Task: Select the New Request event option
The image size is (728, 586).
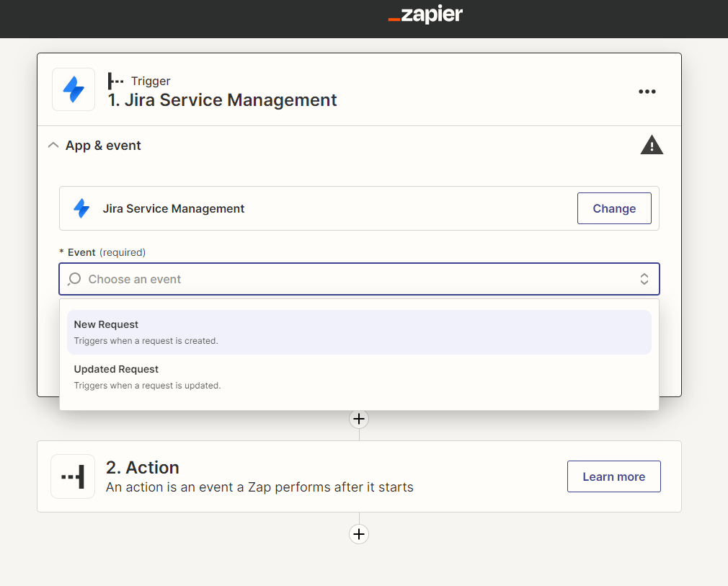Action: click(x=359, y=332)
